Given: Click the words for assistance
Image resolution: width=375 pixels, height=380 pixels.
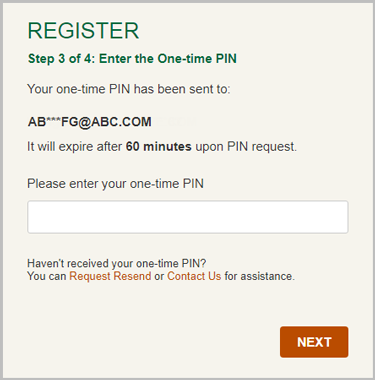Looking at the screenshot, I should pos(260,276).
